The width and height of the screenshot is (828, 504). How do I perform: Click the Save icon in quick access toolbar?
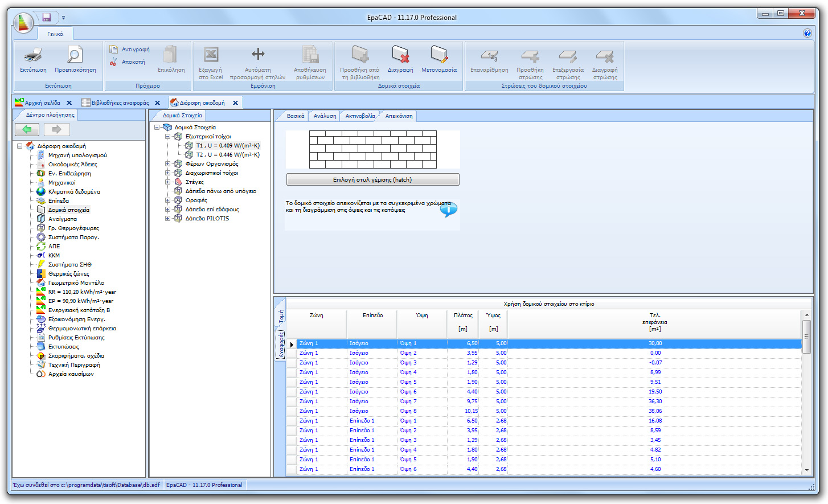click(x=46, y=17)
